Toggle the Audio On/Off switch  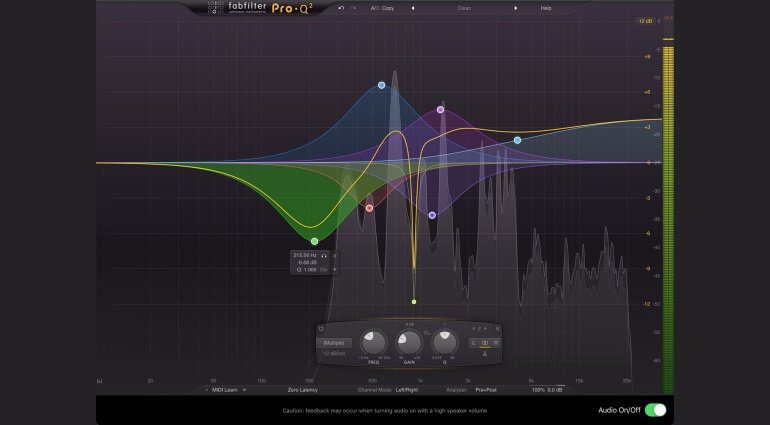tap(656, 410)
